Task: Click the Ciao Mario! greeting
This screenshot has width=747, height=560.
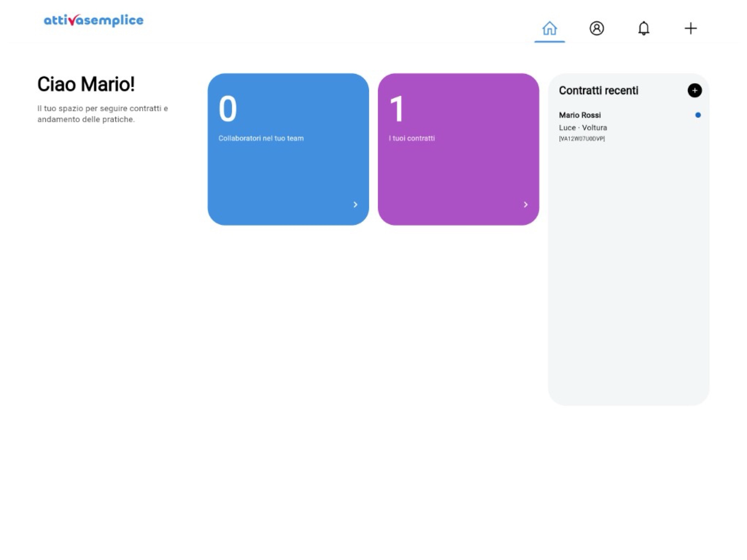Action: (x=86, y=84)
